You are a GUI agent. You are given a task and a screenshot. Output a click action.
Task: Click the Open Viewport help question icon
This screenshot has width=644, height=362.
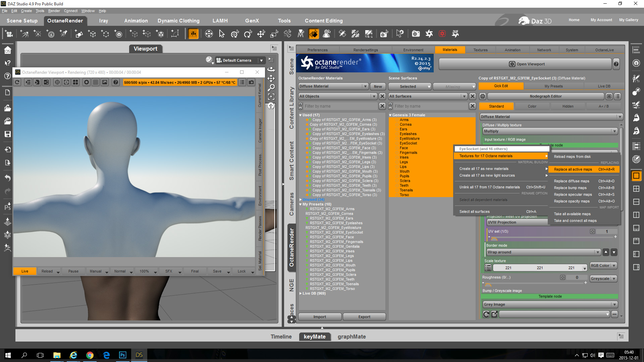pyautogui.click(x=616, y=64)
